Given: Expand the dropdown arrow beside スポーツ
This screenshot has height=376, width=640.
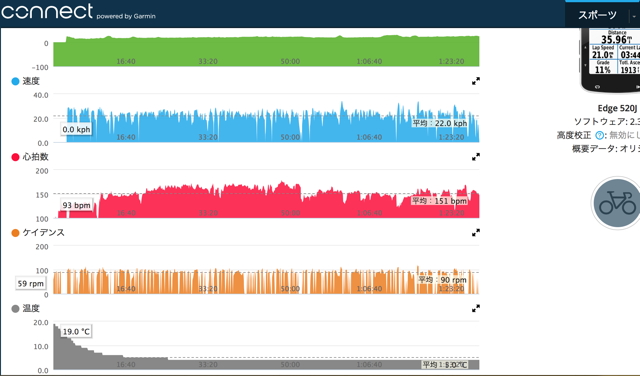Looking at the screenshot, I should click(x=634, y=16).
